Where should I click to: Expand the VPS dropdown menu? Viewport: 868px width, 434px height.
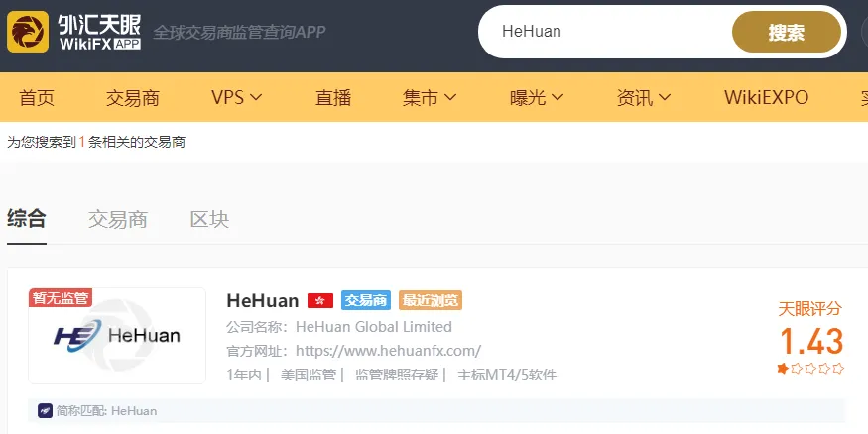(x=236, y=97)
